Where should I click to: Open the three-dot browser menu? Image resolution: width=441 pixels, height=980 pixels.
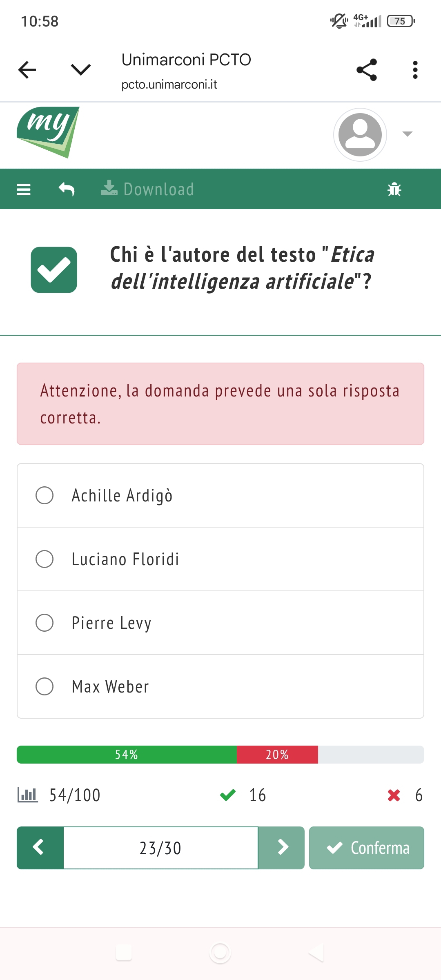[x=415, y=70]
